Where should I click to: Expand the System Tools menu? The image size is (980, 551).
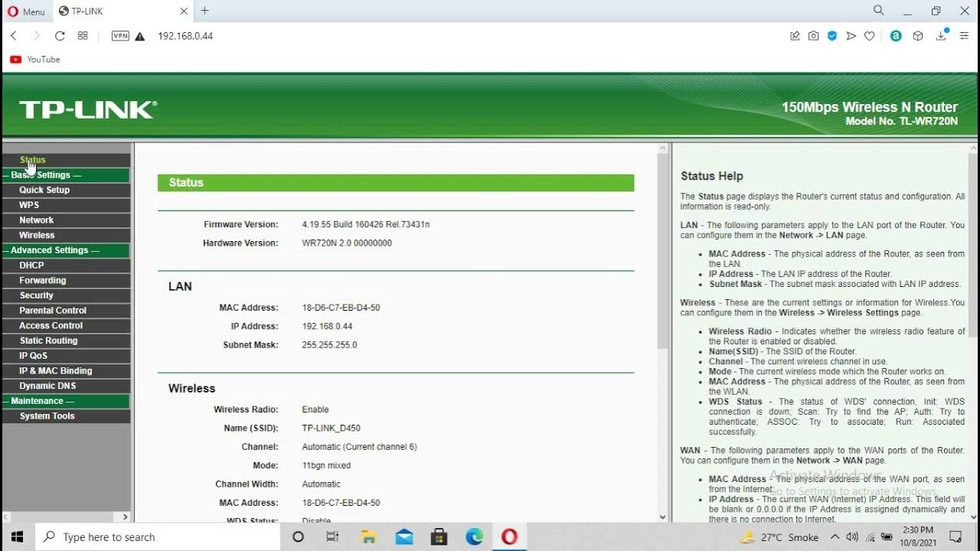[47, 416]
